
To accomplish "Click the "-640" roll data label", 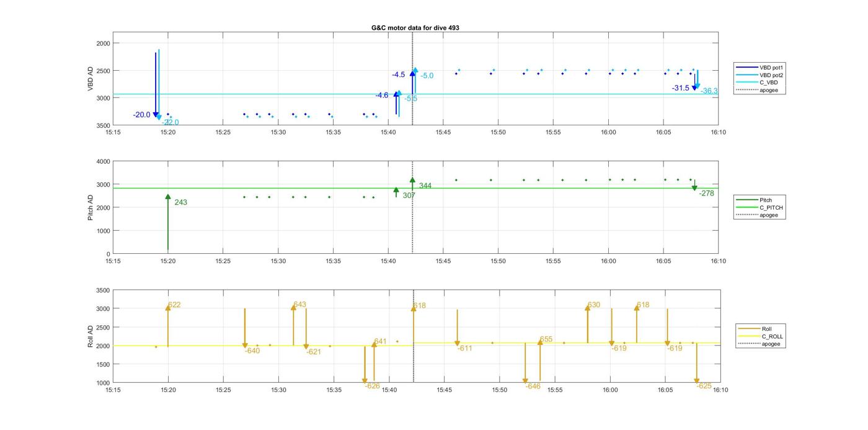I will coord(252,351).
